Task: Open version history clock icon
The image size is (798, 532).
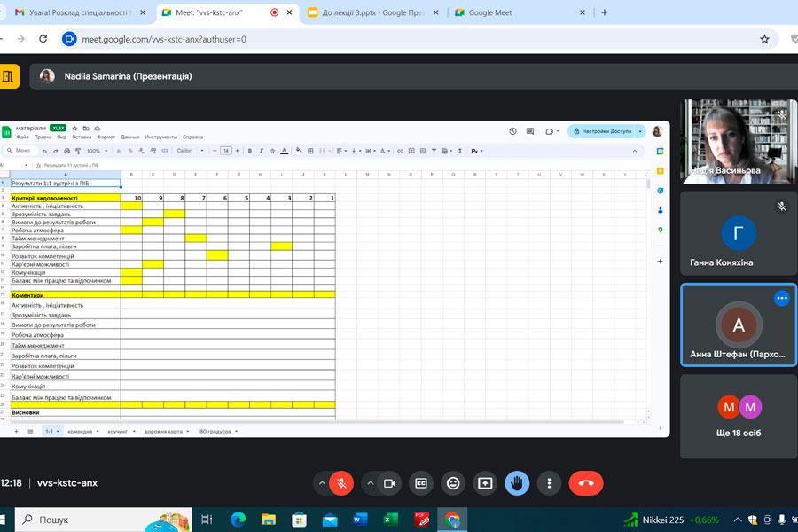Action: click(512, 131)
